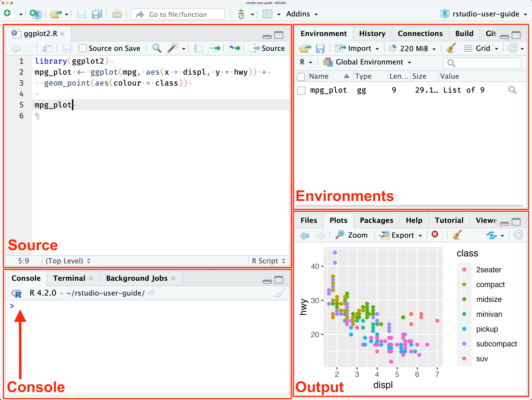Click the Git version control icon in toolbar

coord(241,14)
